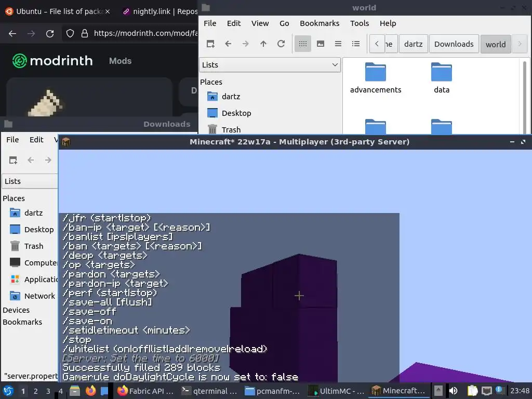The width and height of the screenshot is (532, 399).
Task: Switch to the nightly.link browser tab
Action: pyautogui.click(x=159, y=11)
